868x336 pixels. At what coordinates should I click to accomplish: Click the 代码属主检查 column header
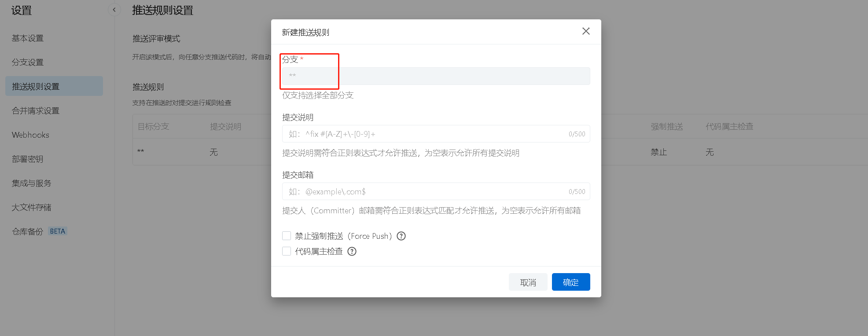point(729,127)
